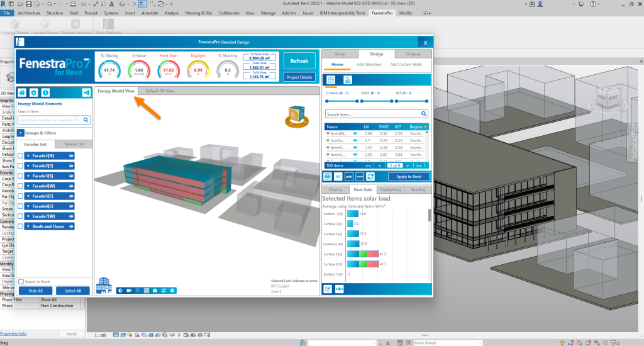The height and width of the screenshot is (346, 644).
Task: Open viewer settings gear in viewer toolbar
Action: coord(172,291)
